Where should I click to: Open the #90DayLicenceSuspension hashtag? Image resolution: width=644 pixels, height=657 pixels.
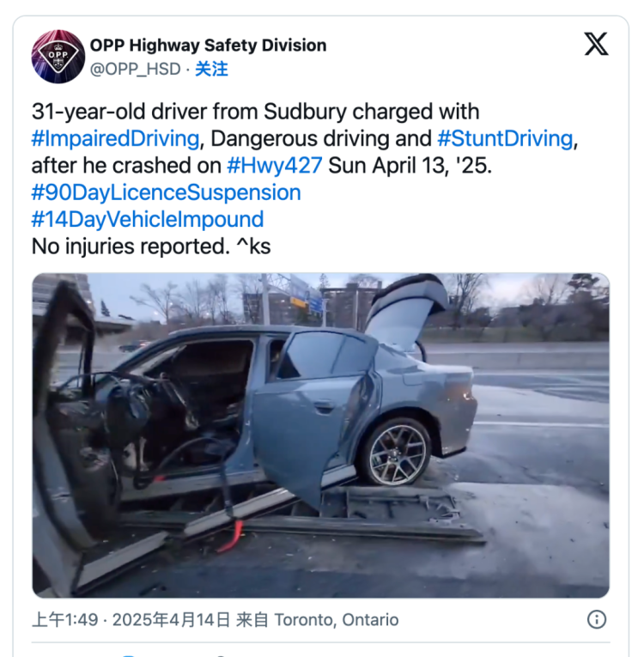(x=167, y=192)
